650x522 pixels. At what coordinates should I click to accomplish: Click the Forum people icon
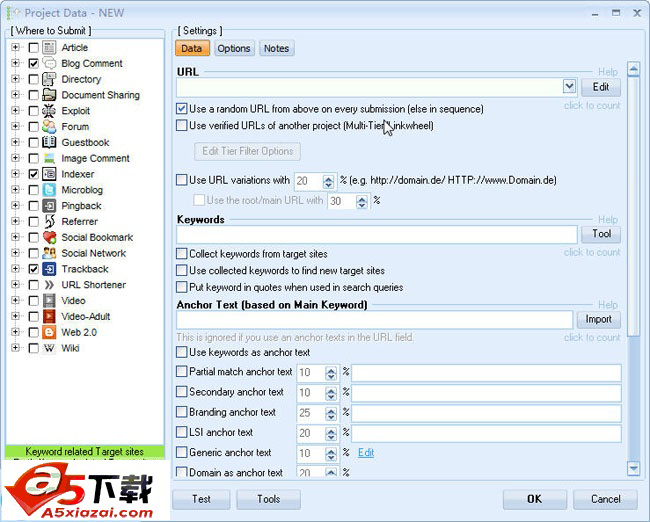click(49, 126)
